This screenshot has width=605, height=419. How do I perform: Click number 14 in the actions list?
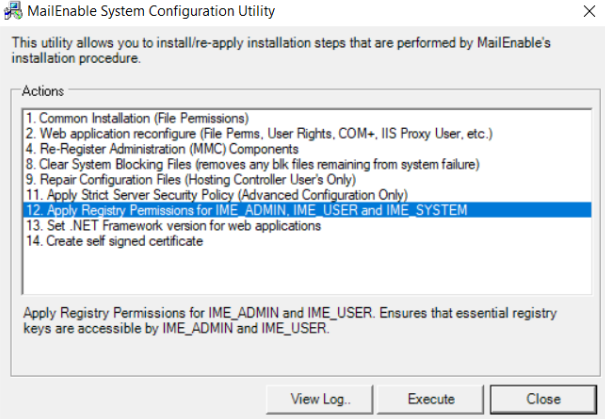(34, 241)
